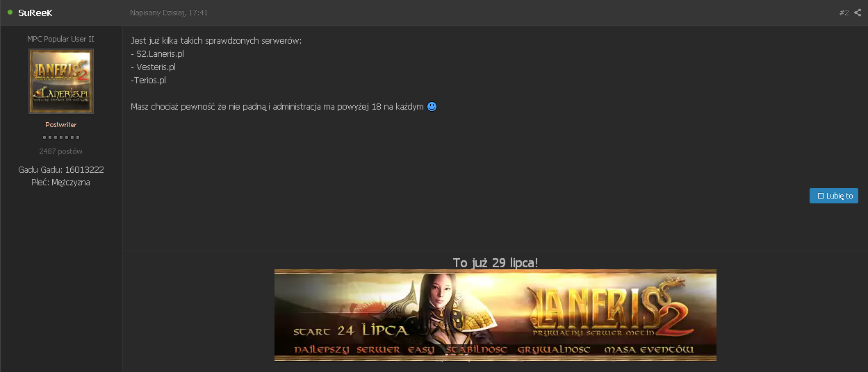Click the '- Vesteris.pl' server line

pos(154,67)
